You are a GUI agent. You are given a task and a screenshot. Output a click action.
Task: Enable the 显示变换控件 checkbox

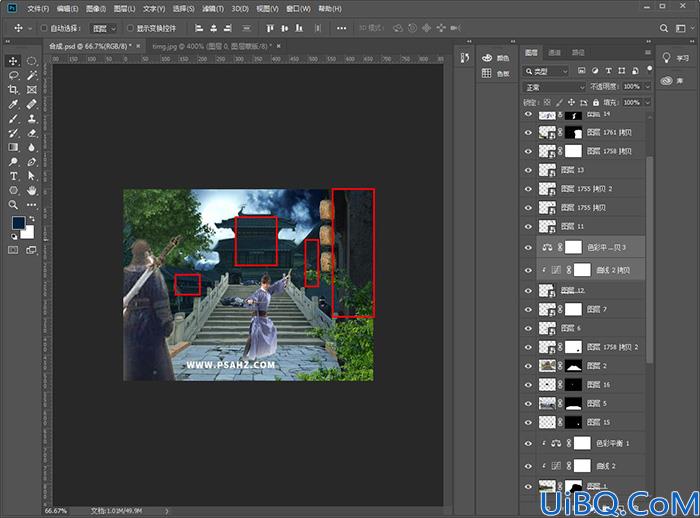coord(130,28)
